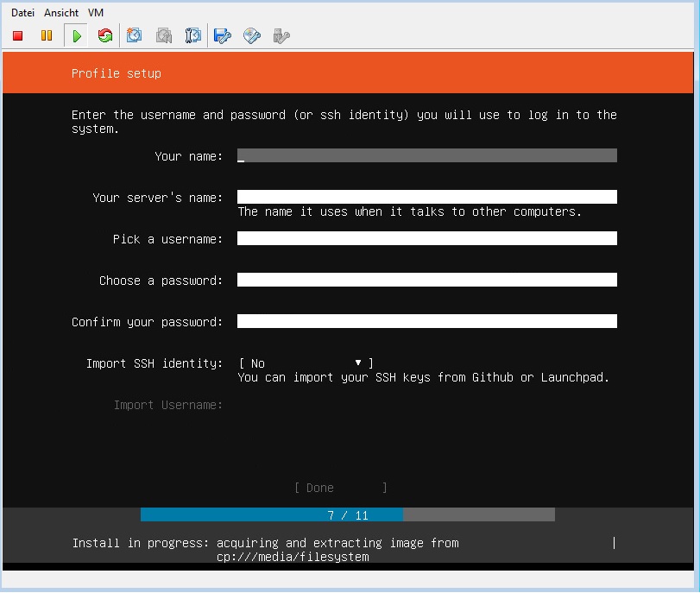
Task: Select the Pick a username field
Action: (426, 238)
